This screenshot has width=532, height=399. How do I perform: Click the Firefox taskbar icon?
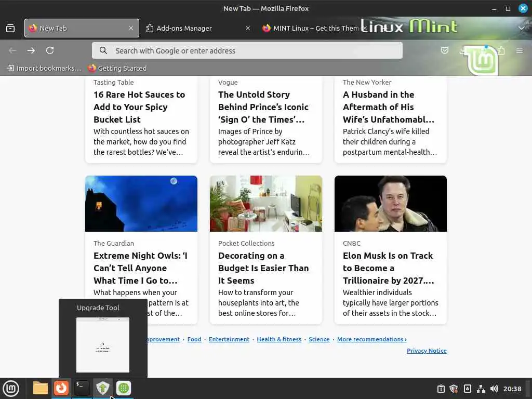61,388
